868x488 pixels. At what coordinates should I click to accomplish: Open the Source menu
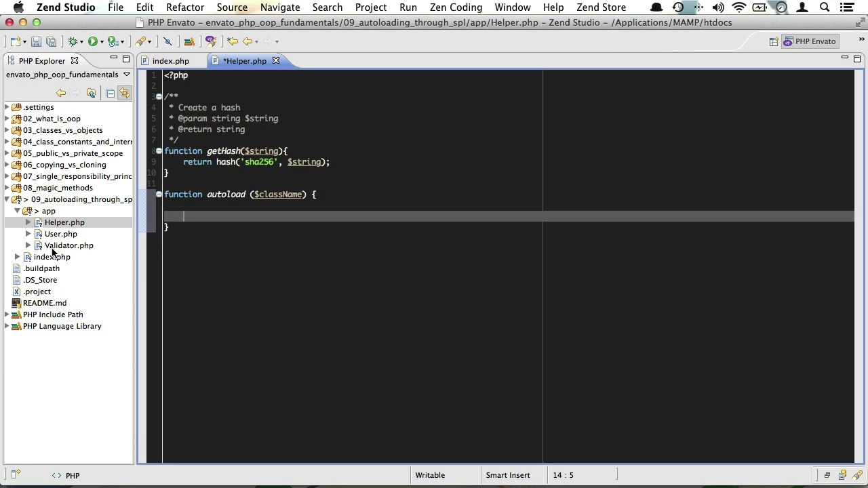[232, 7]
